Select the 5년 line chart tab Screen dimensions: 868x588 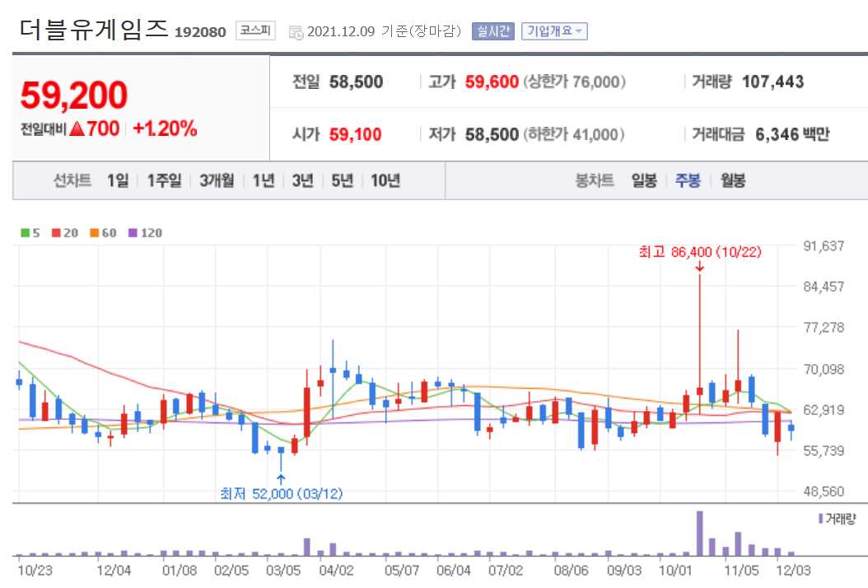[342, 180]
